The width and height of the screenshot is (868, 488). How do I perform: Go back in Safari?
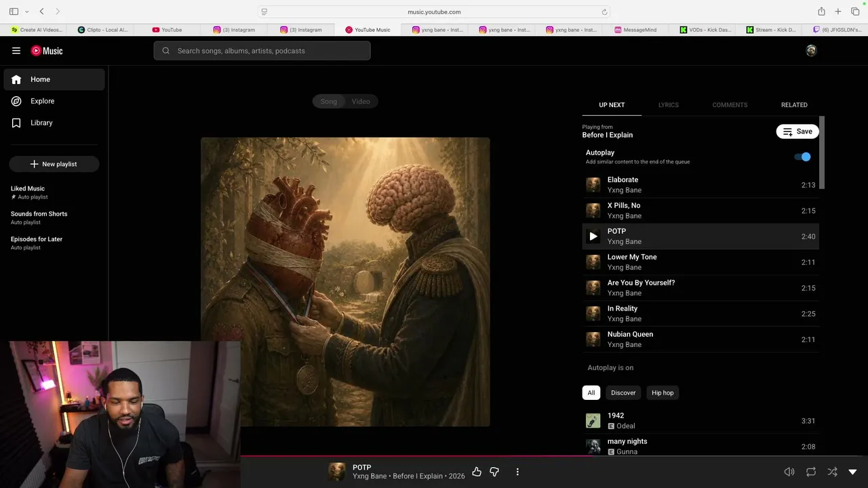click(42, 12)
